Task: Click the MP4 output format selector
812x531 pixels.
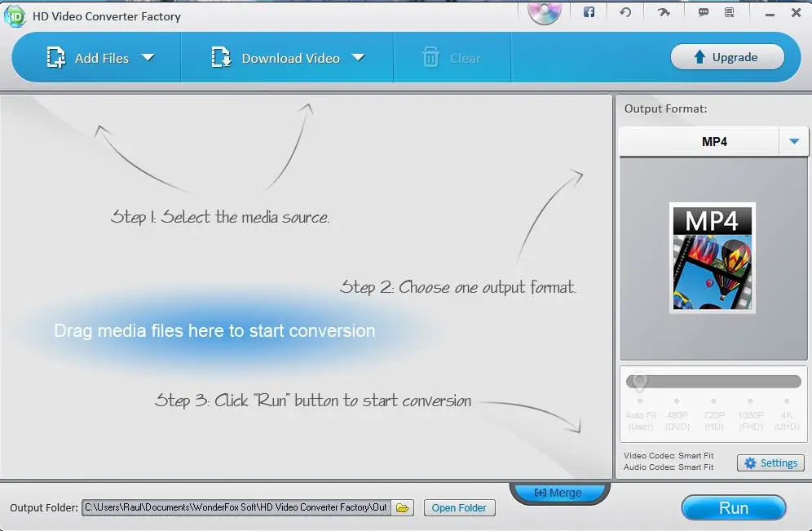Action: click(713, 141)
